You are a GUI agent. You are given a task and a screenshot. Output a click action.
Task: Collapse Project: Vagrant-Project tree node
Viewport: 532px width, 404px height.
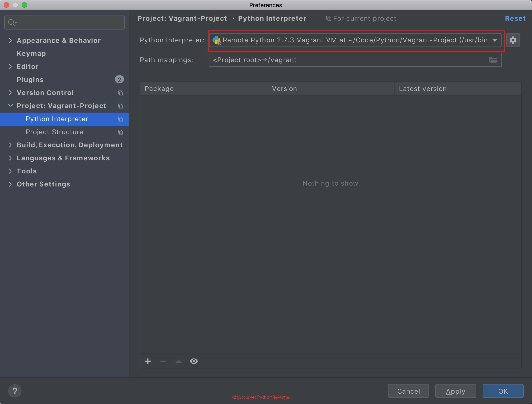(11, 106)
